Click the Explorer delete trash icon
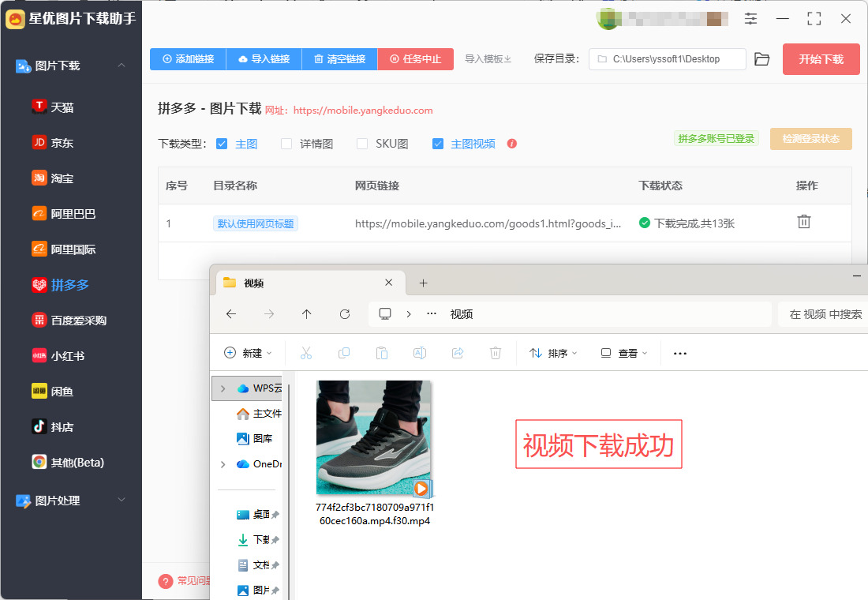This screenshot has width=868, height=600. click(x=496, y=353)
